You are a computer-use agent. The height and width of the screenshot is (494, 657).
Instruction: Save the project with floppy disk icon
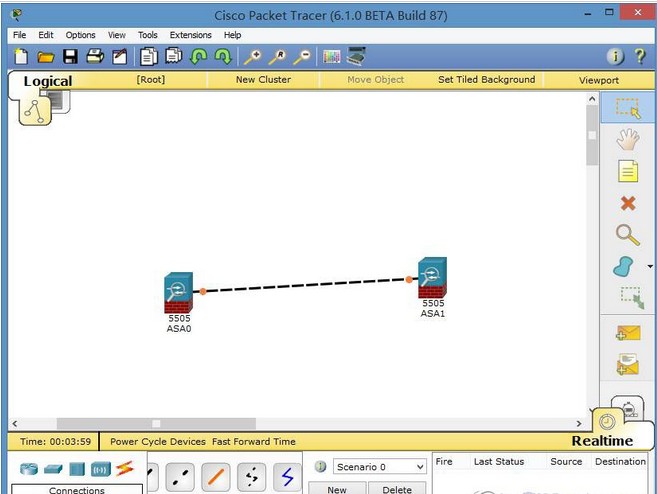click(70, 57)
